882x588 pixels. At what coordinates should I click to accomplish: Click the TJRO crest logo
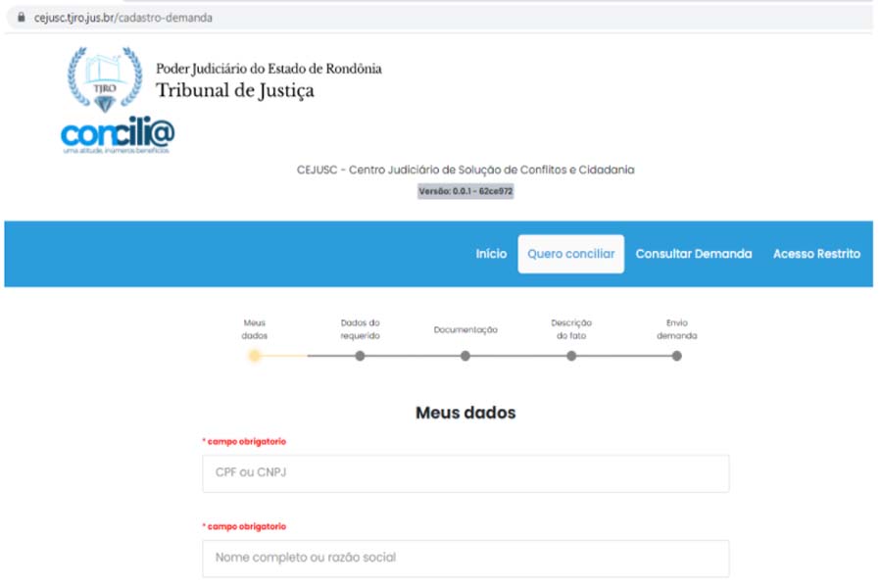point(104,79)
